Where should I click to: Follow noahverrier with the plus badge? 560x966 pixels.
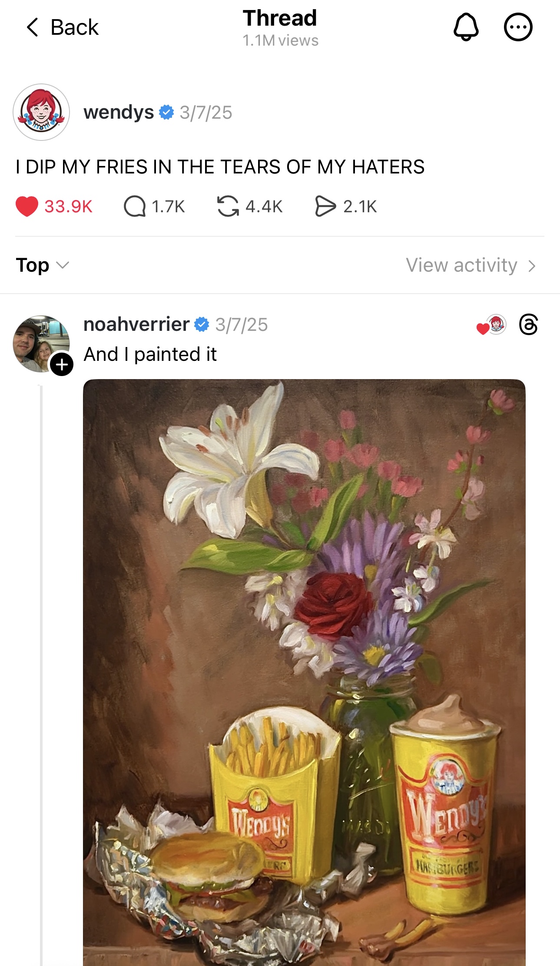coord(62,364)
